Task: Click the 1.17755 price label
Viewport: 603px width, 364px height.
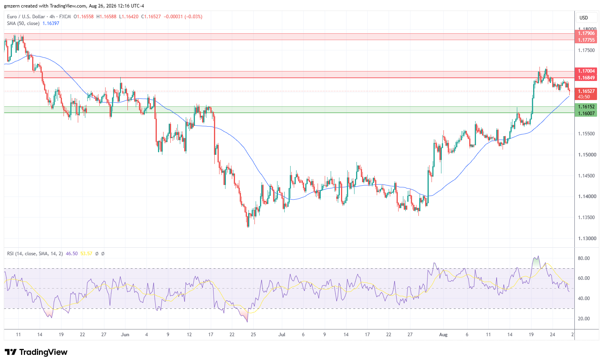Action: point(586,40)
